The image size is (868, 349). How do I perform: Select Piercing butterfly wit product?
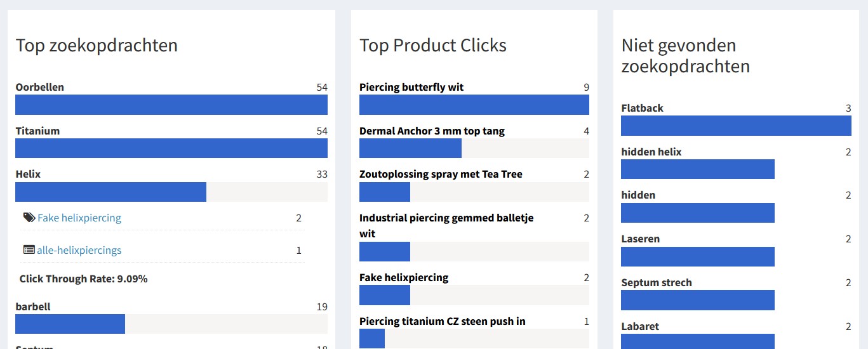pos(411,88)
